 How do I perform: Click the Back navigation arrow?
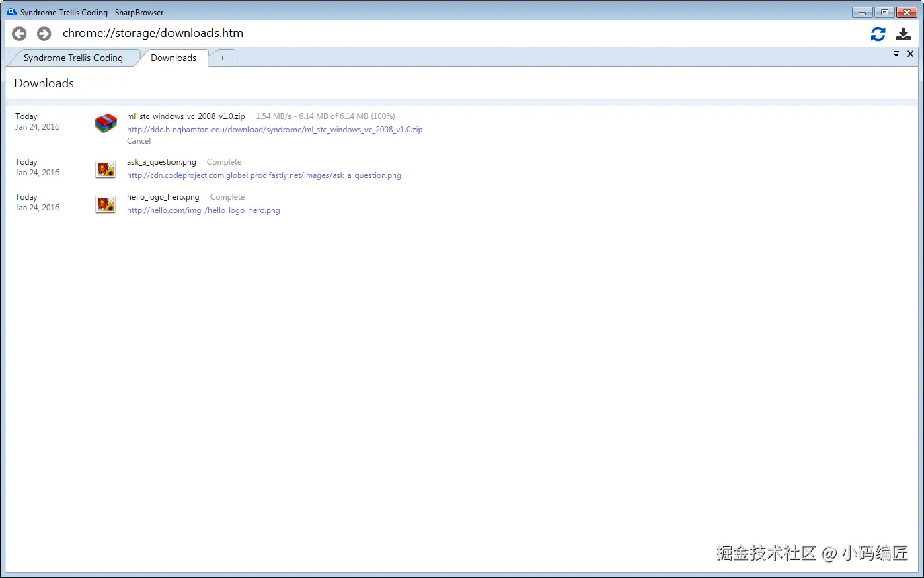coord(20,34)
